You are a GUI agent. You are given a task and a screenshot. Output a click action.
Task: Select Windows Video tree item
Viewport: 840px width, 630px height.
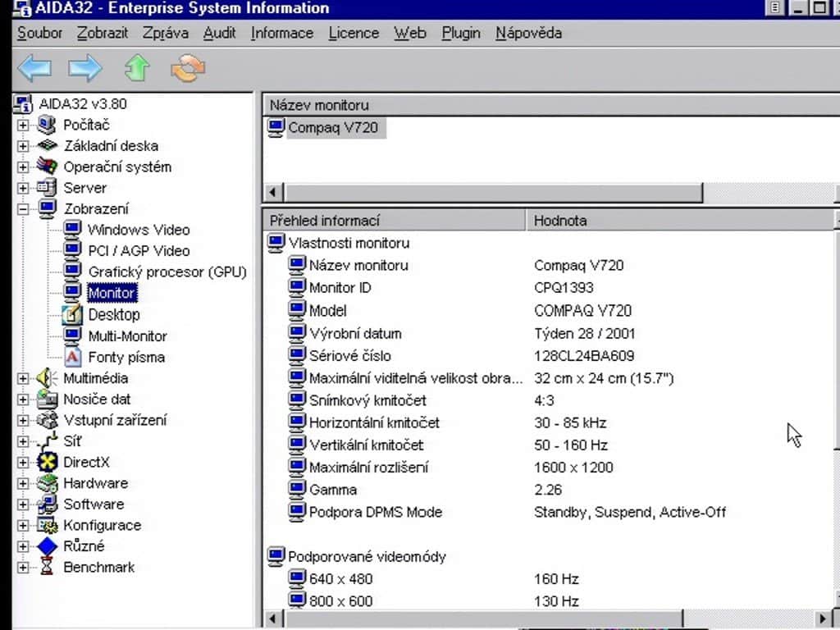139,230
